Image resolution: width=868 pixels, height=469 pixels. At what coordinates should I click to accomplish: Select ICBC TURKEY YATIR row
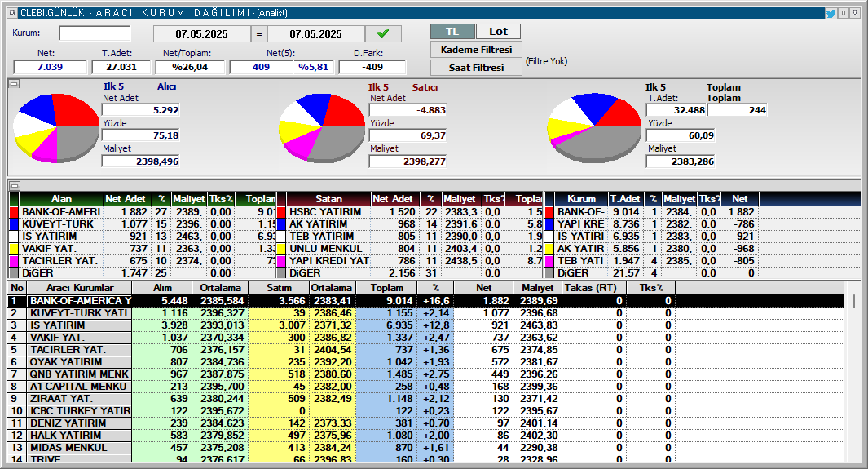point(425,411)
